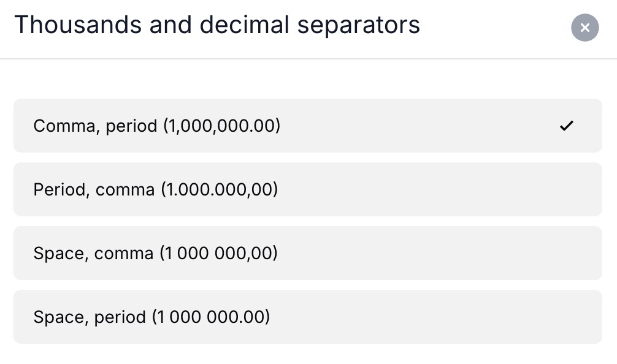Click empty right side of Space, period row
This screenshot has width=617, height=364.
tap(491, 317)
